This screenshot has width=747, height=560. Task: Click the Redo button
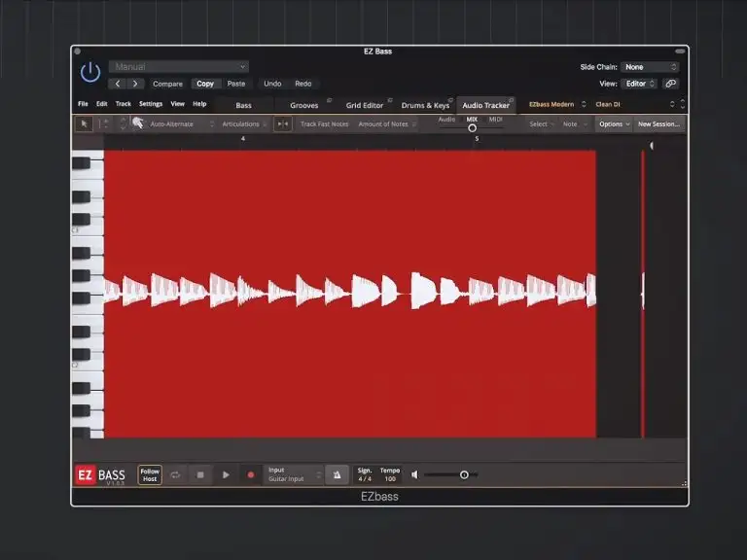pos(303,84)
